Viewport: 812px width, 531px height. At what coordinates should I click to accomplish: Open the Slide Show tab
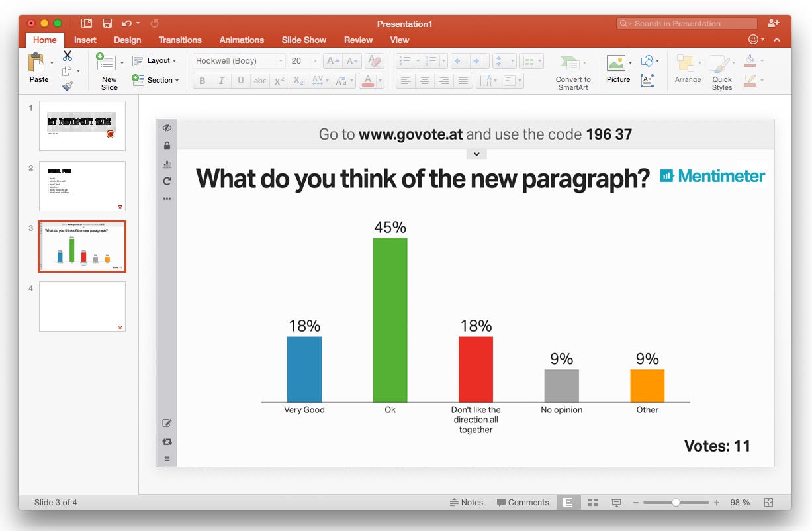coord(304,40)
